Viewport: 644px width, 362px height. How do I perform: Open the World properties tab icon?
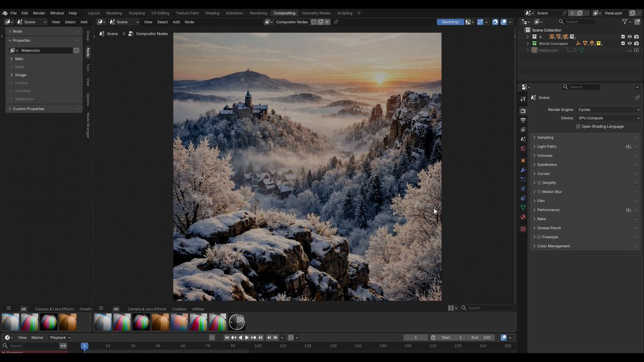pos(523,149)
